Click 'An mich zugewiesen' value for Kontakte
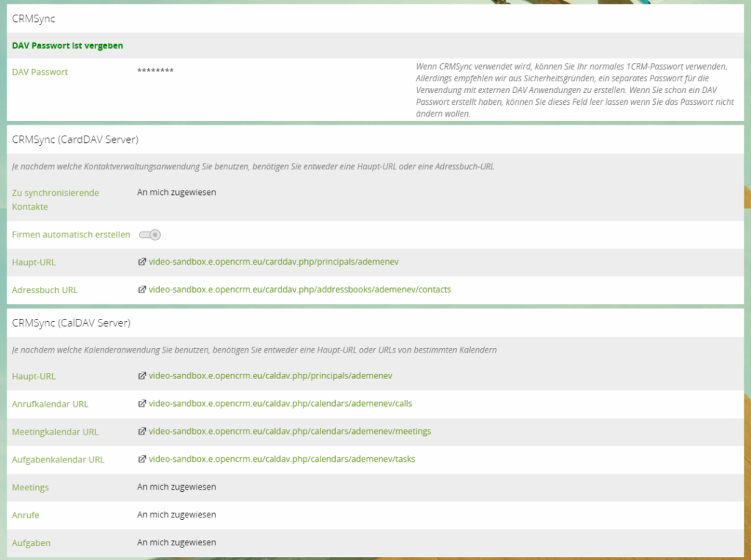The image size is (751, 560). click(x=176, y=193)
